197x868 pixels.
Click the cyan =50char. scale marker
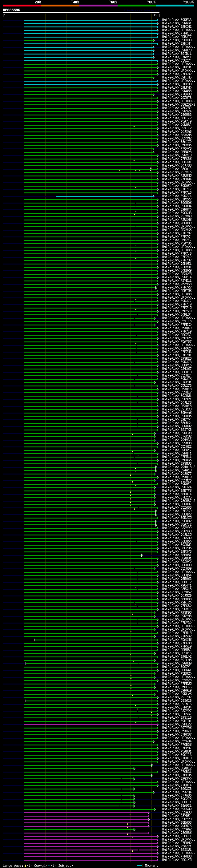coord(139,865)
